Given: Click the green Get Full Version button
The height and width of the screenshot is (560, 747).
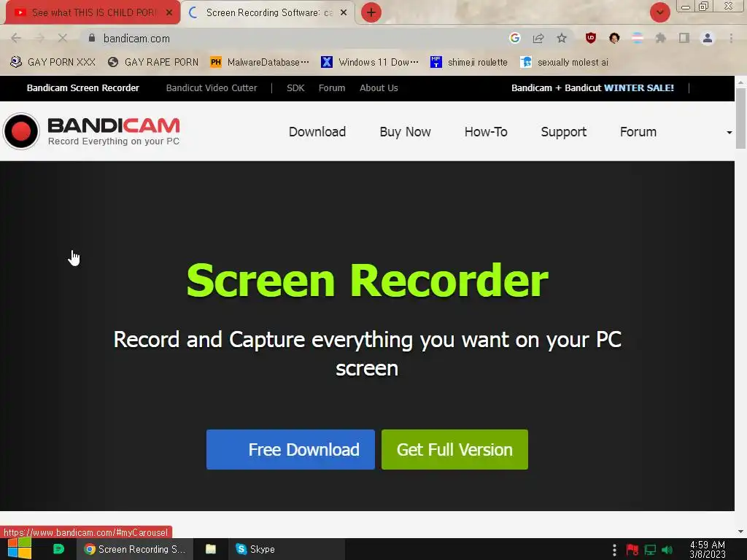Looking at the screenshot, I should tap(454, 449).
